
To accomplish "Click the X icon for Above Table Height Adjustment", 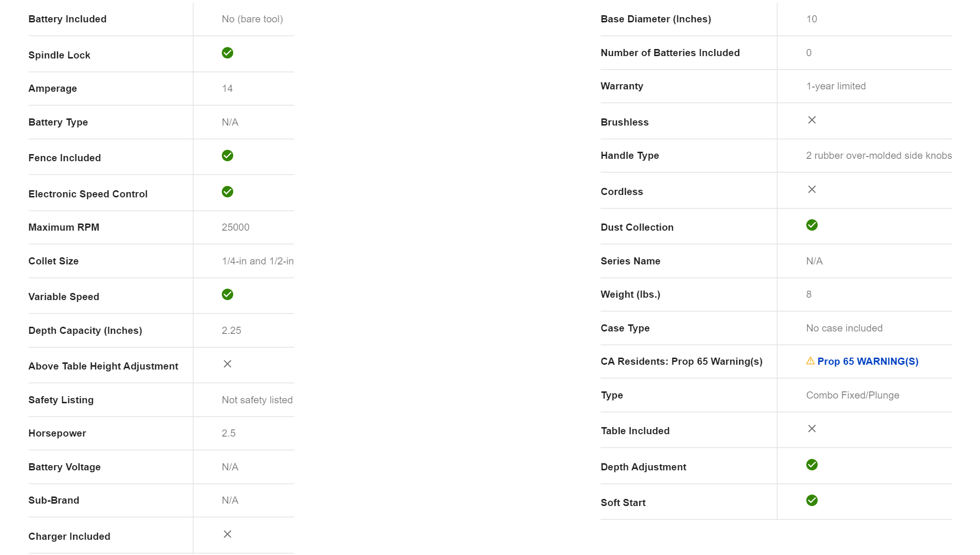I will [228, 364].
